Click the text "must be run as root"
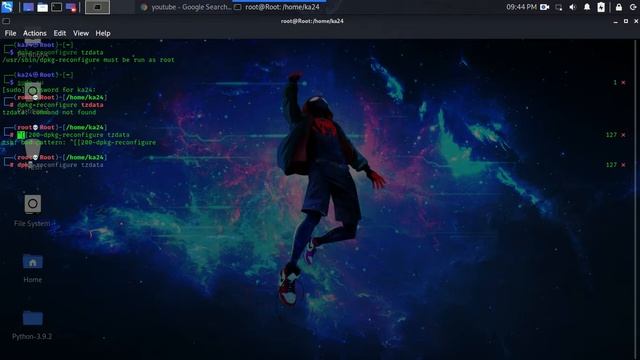This screenshot has width=640, height=360. click(139, 60)
